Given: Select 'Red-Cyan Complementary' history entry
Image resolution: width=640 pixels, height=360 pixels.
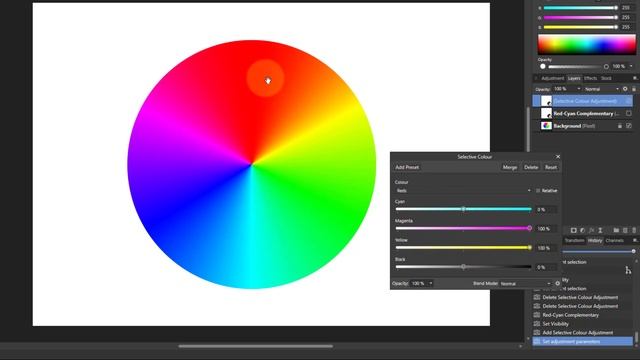Looking at the screenshot, I should tap(583, 315).
